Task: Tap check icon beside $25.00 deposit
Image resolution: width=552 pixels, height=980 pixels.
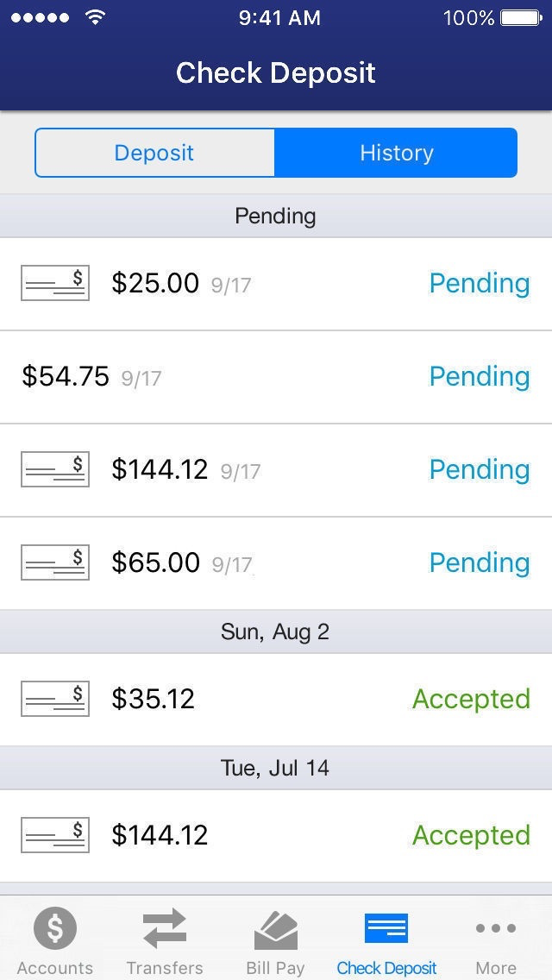Action: click(55, 283)
